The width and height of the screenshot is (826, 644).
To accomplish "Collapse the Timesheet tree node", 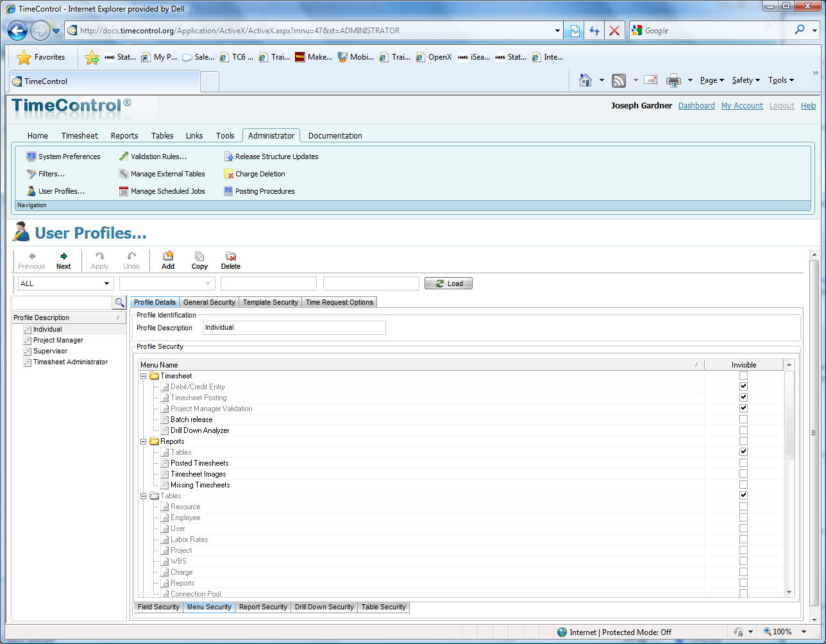I will [144, 376].
